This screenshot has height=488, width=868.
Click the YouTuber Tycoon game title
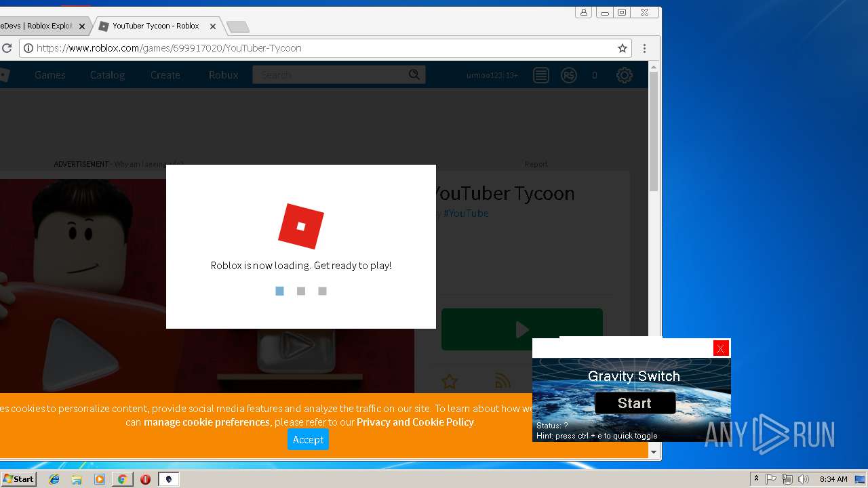click(503, 193)
